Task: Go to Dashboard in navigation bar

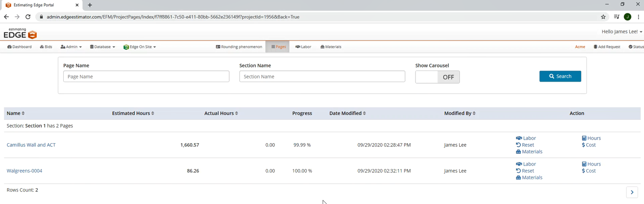Action: (x=20, y=47)
